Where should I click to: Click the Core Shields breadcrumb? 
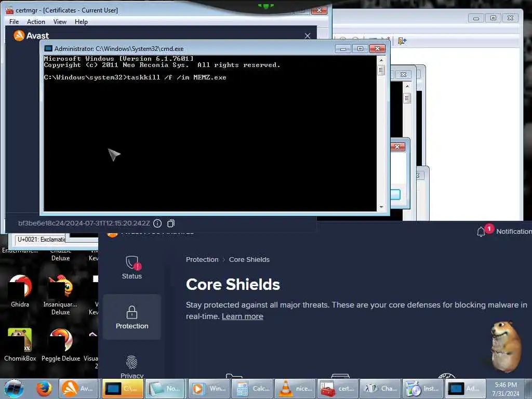point(249,260)
